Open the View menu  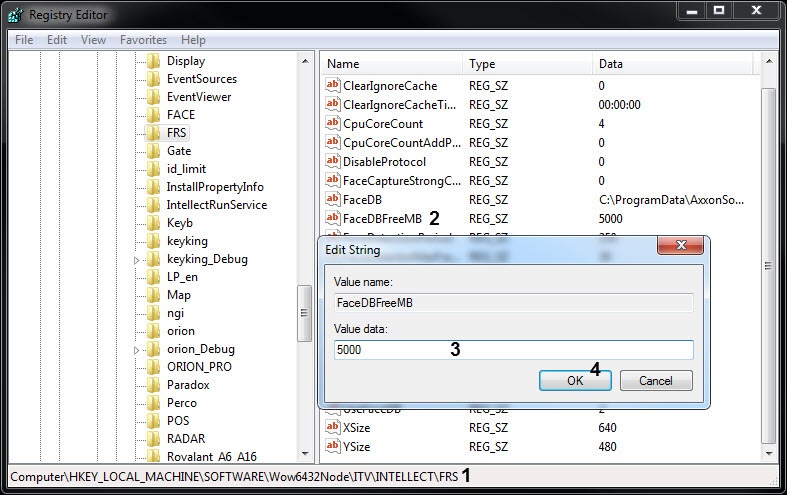pyautogui.click(x=93, y=40)
